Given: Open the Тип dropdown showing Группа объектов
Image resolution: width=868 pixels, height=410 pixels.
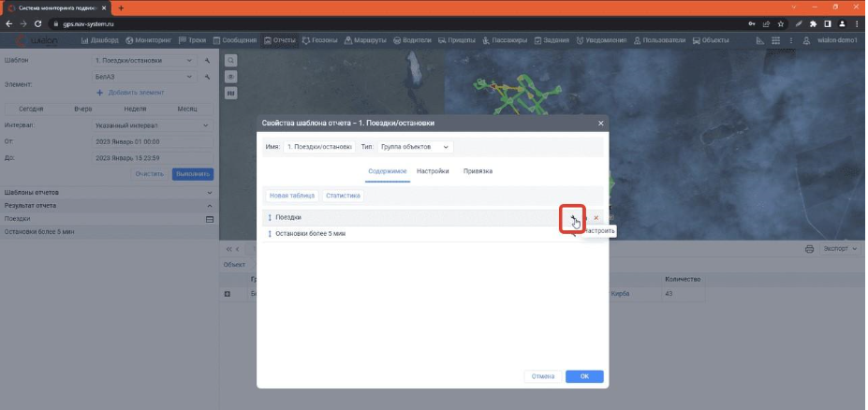Looking at the screenshot, I should pos(416,147).
